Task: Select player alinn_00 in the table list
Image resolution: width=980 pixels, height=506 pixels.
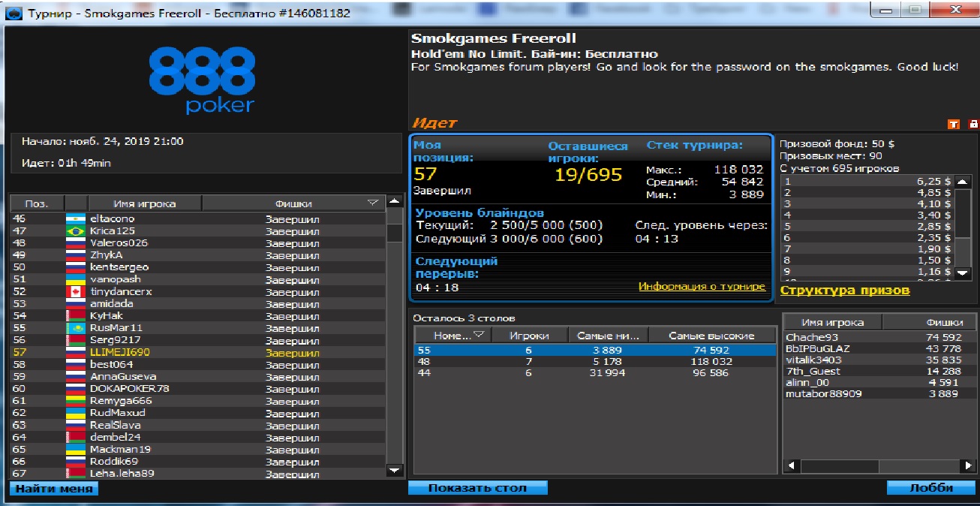Action: coord(880,383)
